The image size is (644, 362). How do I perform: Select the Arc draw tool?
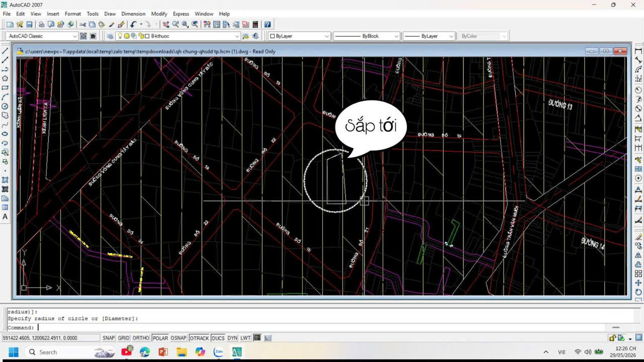[5, 97]
